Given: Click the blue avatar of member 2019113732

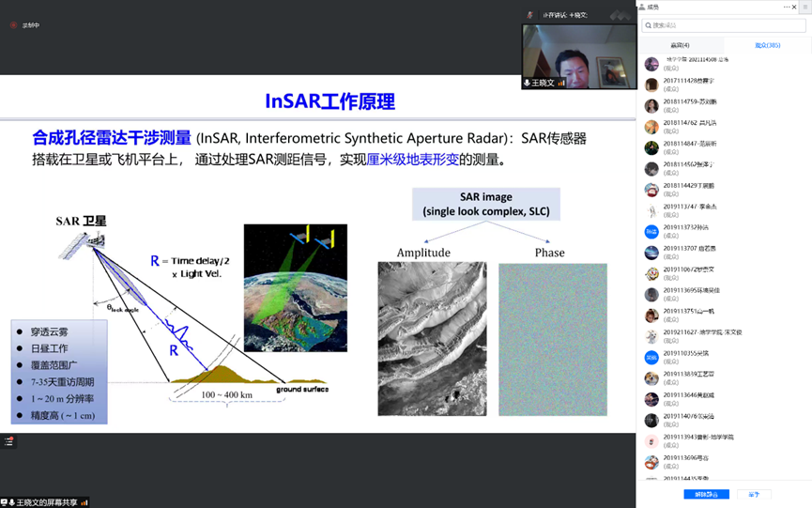Looking at the screenshot, I should click(x=651, y=231).
